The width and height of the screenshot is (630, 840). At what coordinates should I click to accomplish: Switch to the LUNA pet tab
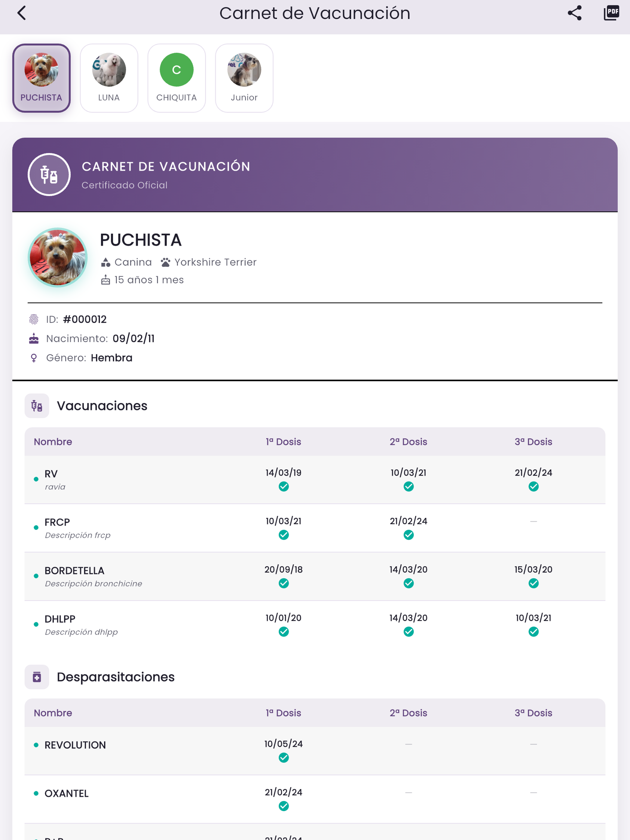109,78
